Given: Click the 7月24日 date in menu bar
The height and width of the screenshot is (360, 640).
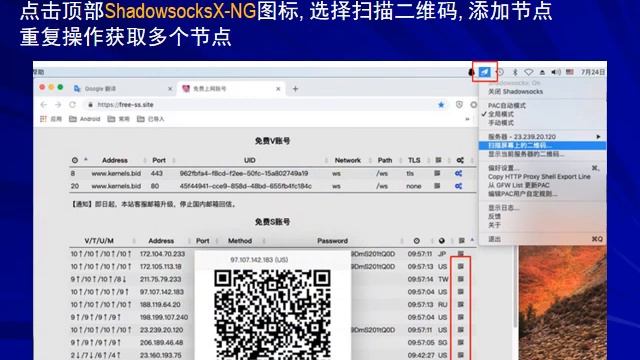Looking at the screenshot, I should tap(593, 72).
